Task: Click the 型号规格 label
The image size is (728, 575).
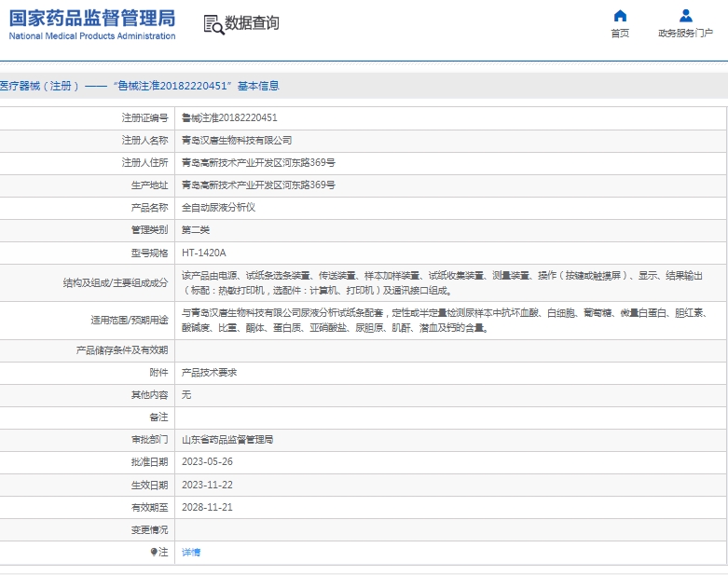Action: click(149, 253)
